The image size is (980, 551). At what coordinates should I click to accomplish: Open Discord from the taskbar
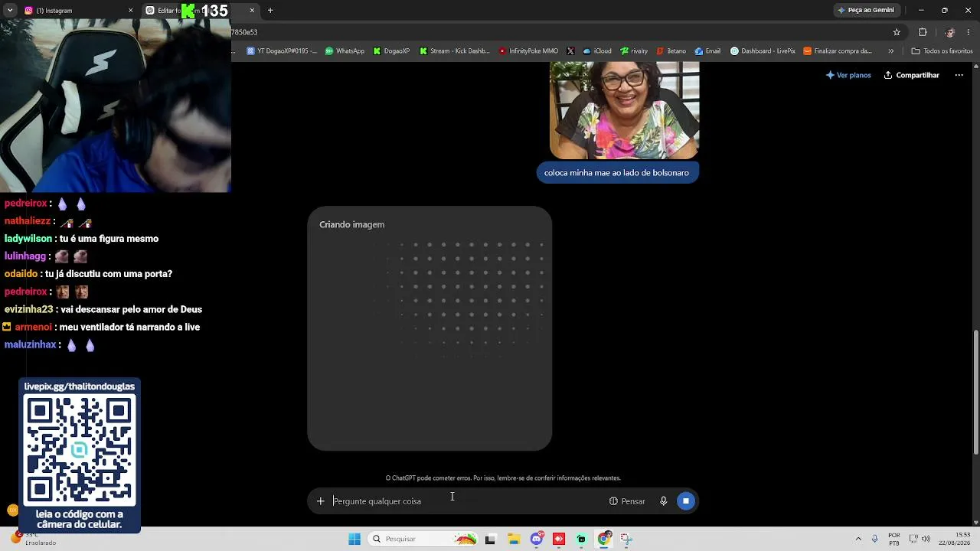click(x=537, y=539)
